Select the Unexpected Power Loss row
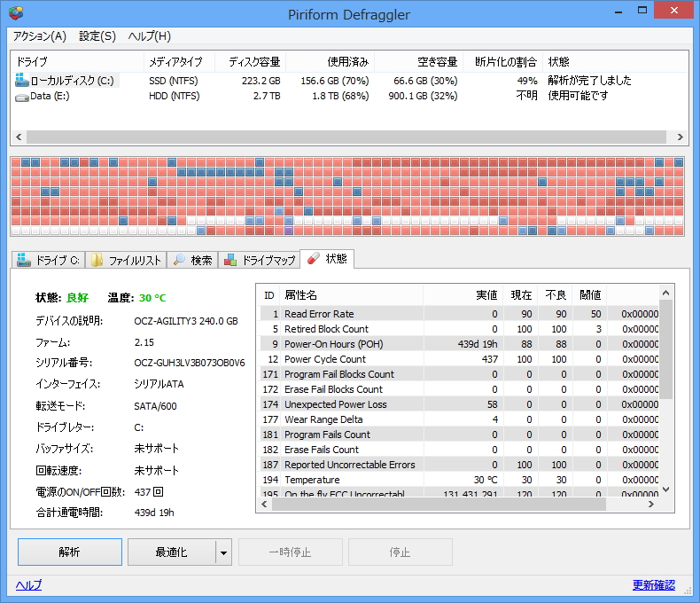 tap(458, 404)
